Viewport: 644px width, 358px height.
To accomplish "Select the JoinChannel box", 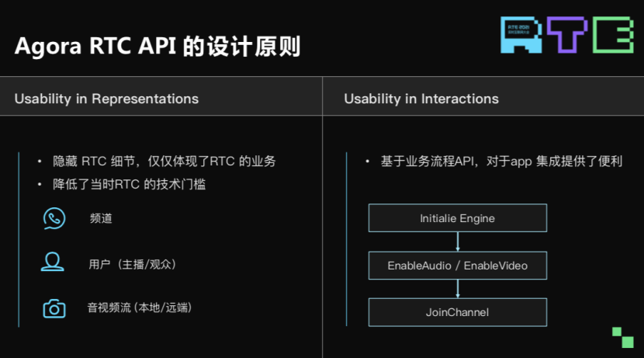I will 458,312.
